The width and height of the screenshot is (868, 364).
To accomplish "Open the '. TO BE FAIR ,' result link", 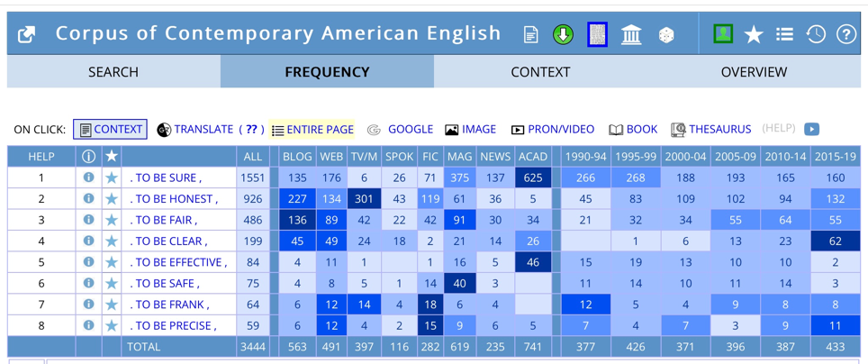I will tap(163, 220).
